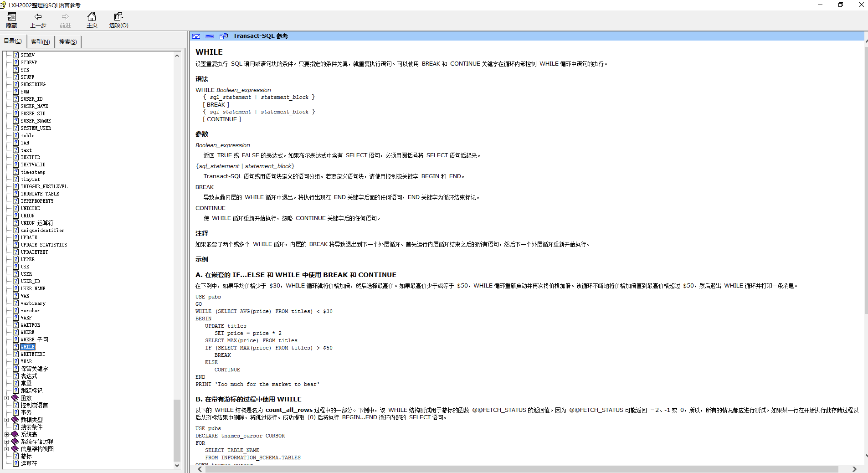868x473 pixels.
Task: Hide the navigation pane with 隐藏 button
Action: click(x=11, y=20)
